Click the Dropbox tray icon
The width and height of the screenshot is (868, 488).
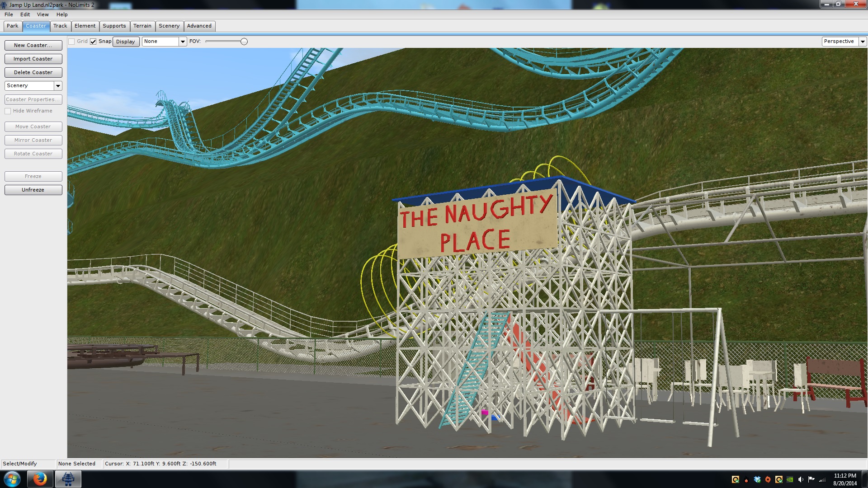coord(757,479)
